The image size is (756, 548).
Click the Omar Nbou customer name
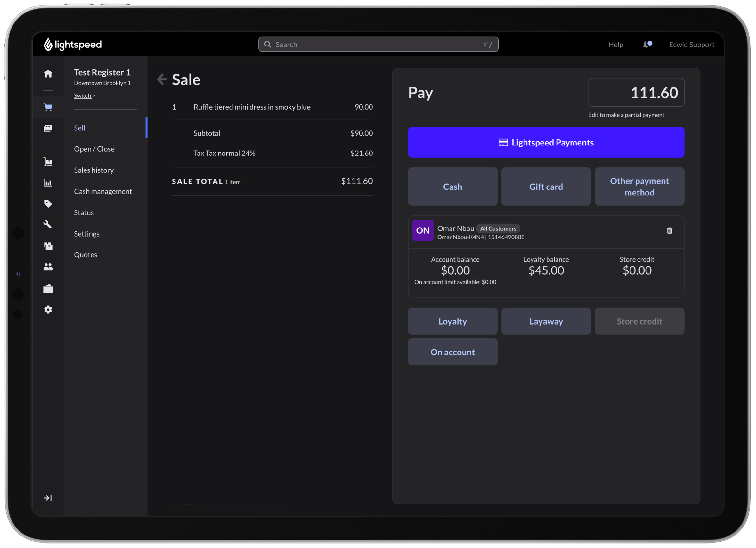coord(456,228)
